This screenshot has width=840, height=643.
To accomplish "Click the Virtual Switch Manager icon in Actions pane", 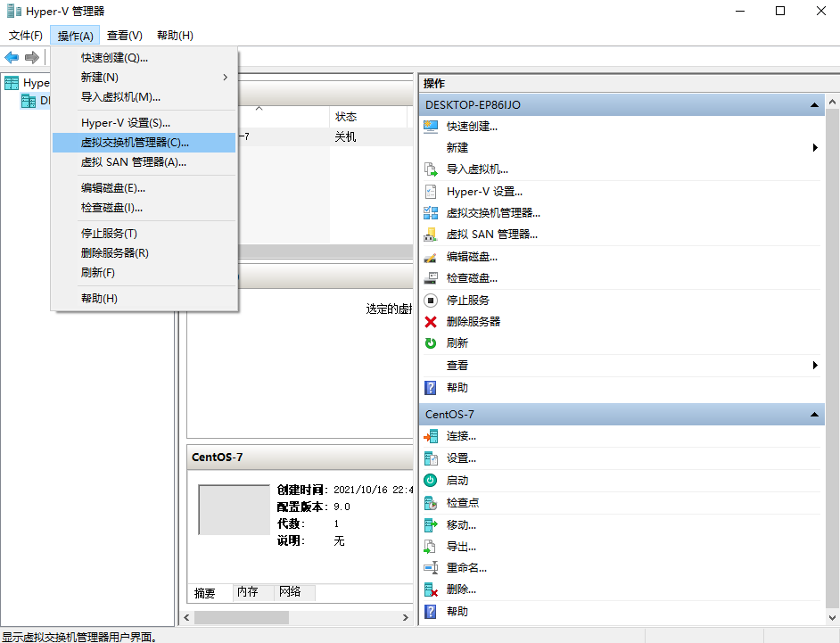I will [x=431, y=213].
